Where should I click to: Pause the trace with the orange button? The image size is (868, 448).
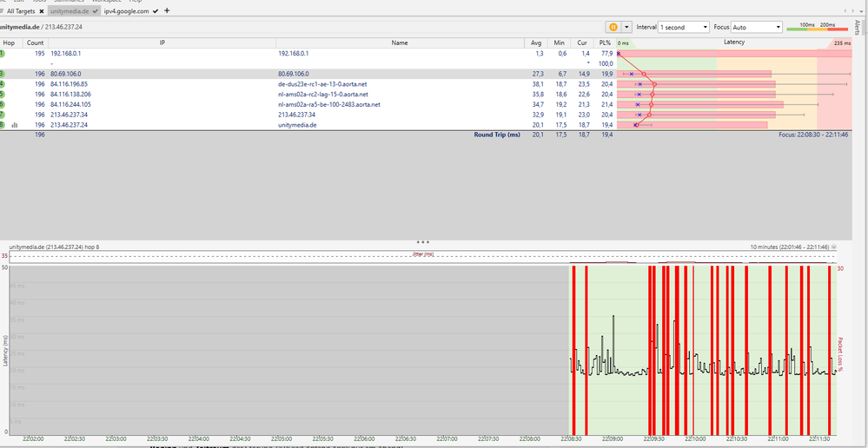613,27
